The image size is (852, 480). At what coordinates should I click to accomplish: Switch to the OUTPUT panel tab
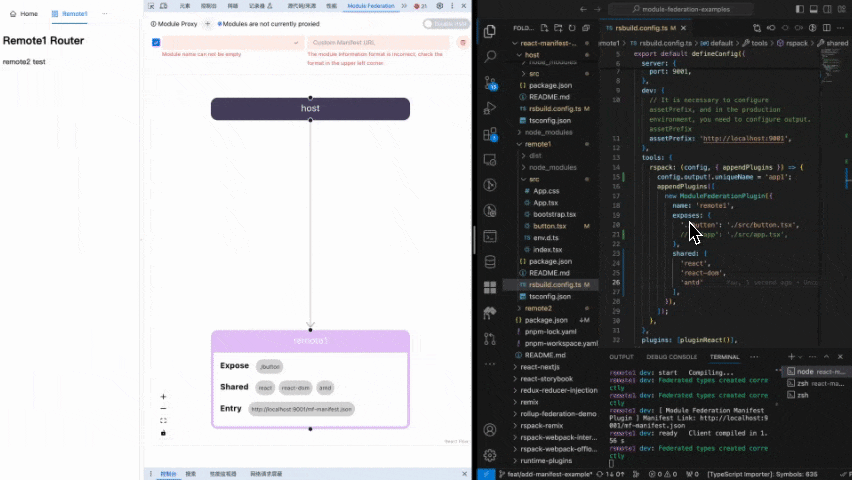(x=621, y=357)
